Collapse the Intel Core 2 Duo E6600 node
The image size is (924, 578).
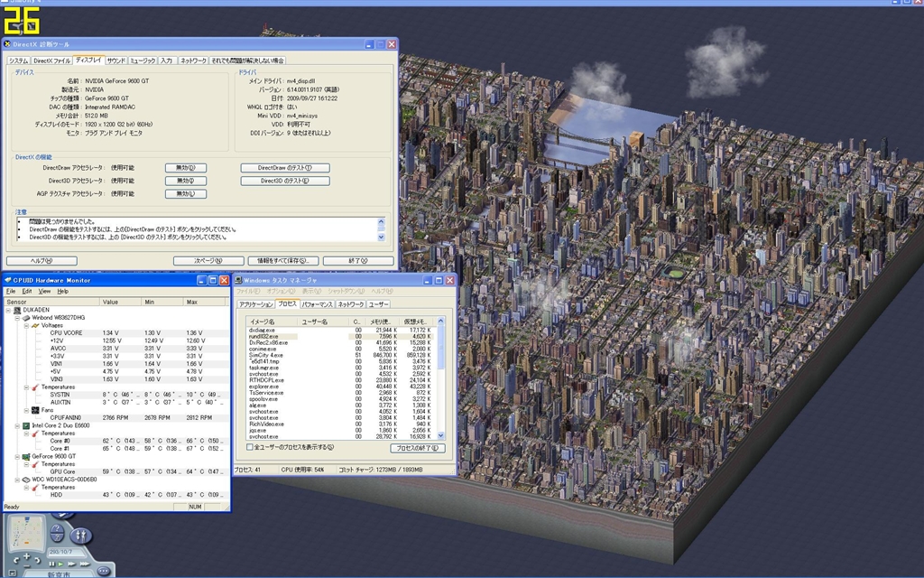tap(17, 425)
